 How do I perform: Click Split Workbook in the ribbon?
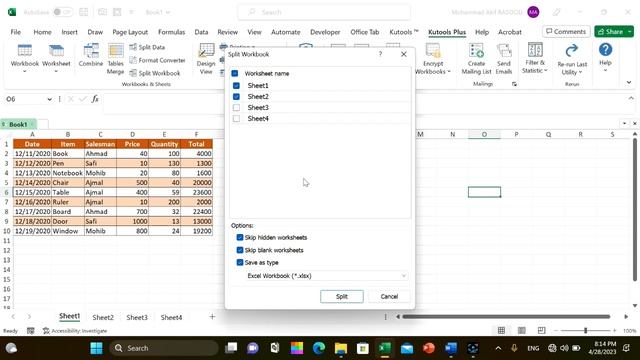coord(155,73)
